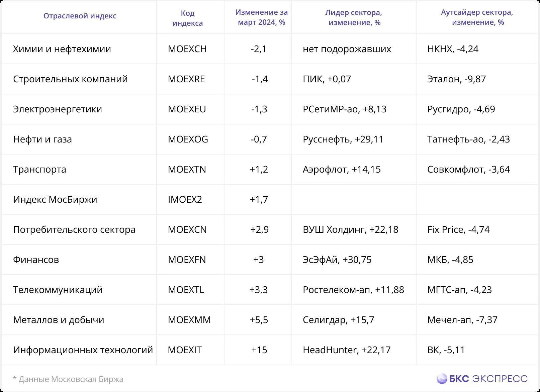The image size is (540, 392).
Task: Select the HeadHunter, +22,17 cell
Action: coord(347,350)
